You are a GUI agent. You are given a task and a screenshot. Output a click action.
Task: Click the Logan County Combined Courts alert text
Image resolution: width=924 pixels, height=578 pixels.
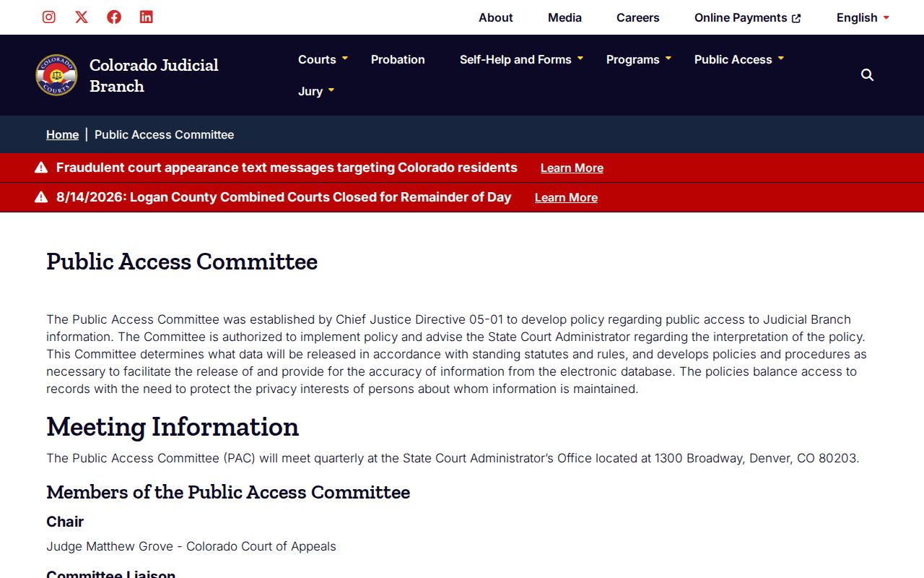(x=284, y=197)
